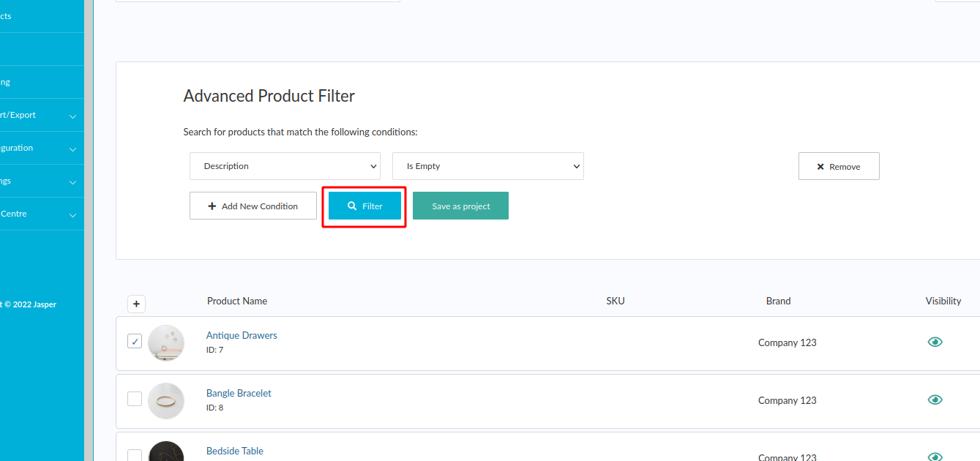The height and width of the screenshot is (461, 980).
Task: Open the Is Empty condition dropdown
Action: [x=487, y=166]
